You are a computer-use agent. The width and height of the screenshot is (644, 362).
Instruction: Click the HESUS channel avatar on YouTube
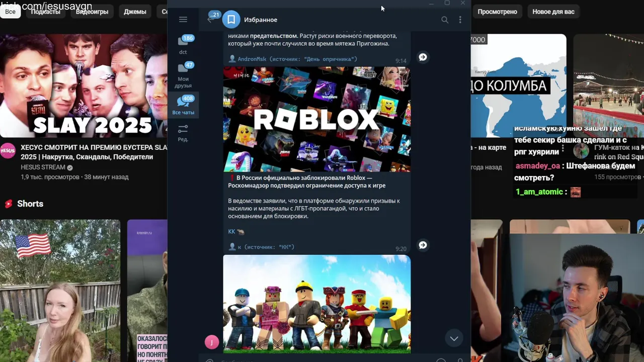coord(8,150)
